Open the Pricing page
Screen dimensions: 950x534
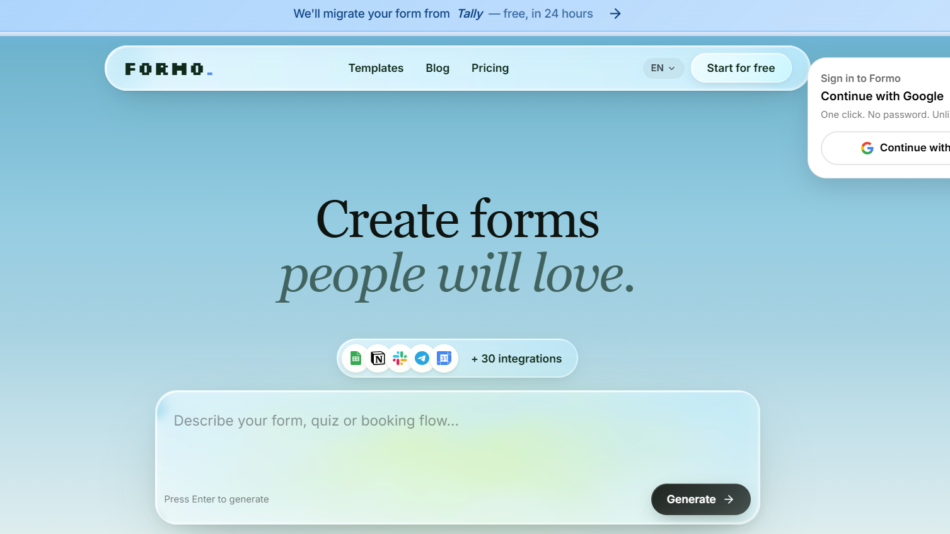coord(490,68)
